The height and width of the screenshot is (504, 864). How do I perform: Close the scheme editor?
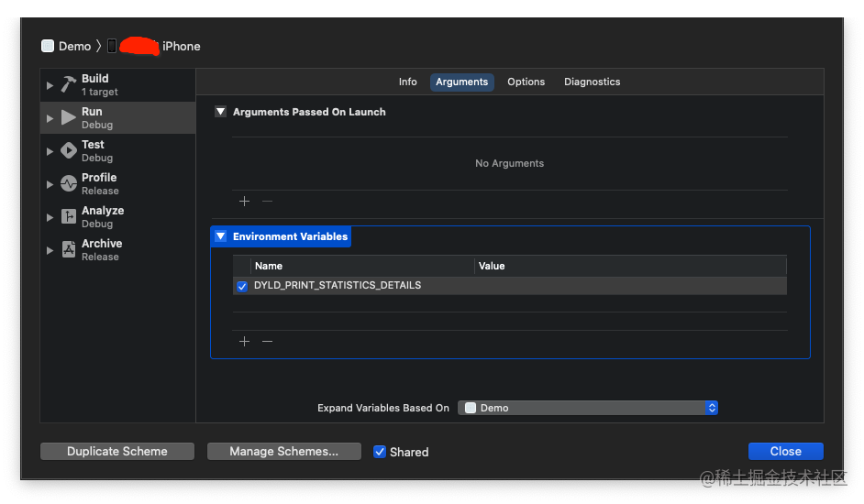[x=786, y=451]
